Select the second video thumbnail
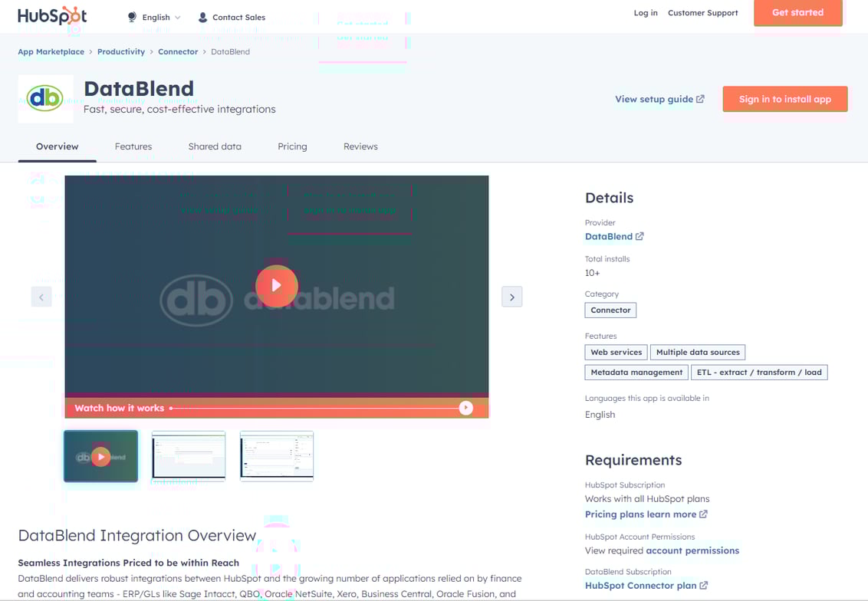 click(x=188, y=455)
